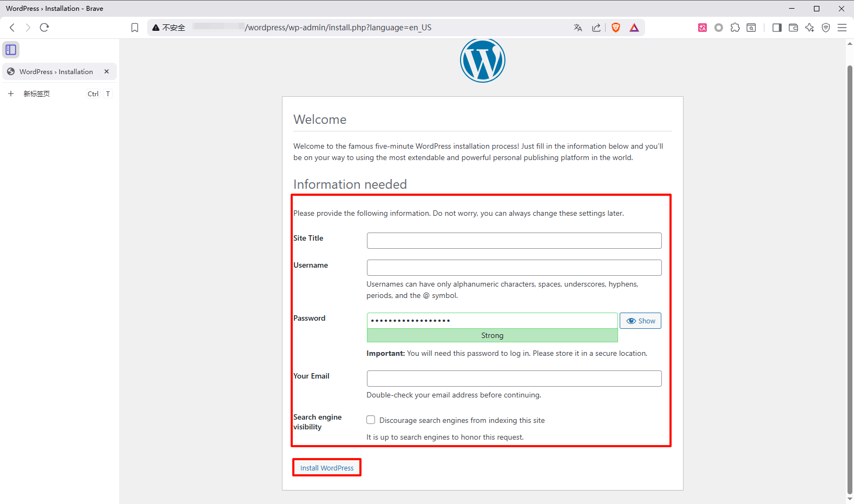Share this page via the share icon
854x504 pixels.
(x=596, y=28)
